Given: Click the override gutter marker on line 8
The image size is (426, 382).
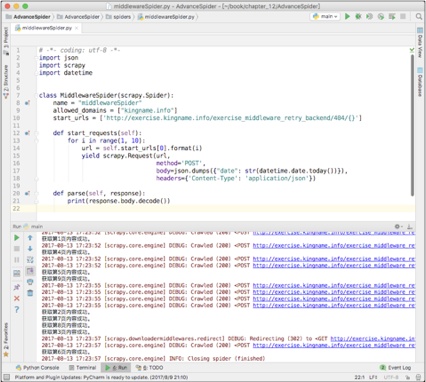Looking at the screenshot, I should click(x=27, y=103).
